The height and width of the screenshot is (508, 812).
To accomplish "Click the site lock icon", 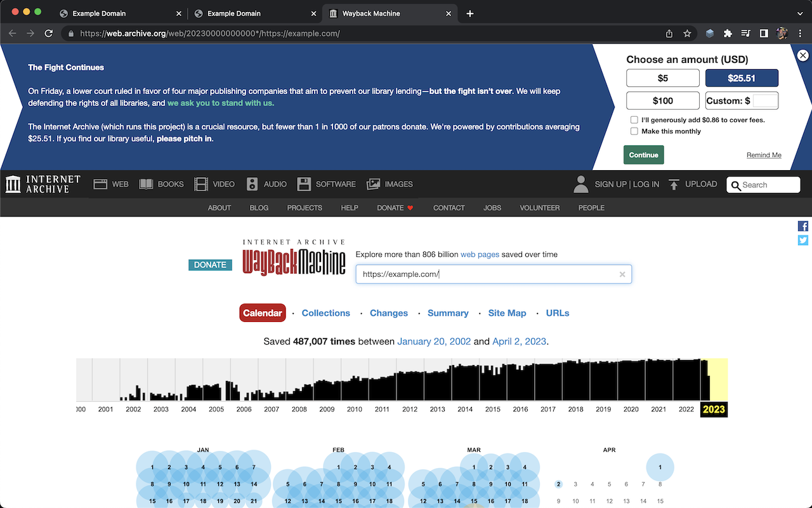I will 70,33.
